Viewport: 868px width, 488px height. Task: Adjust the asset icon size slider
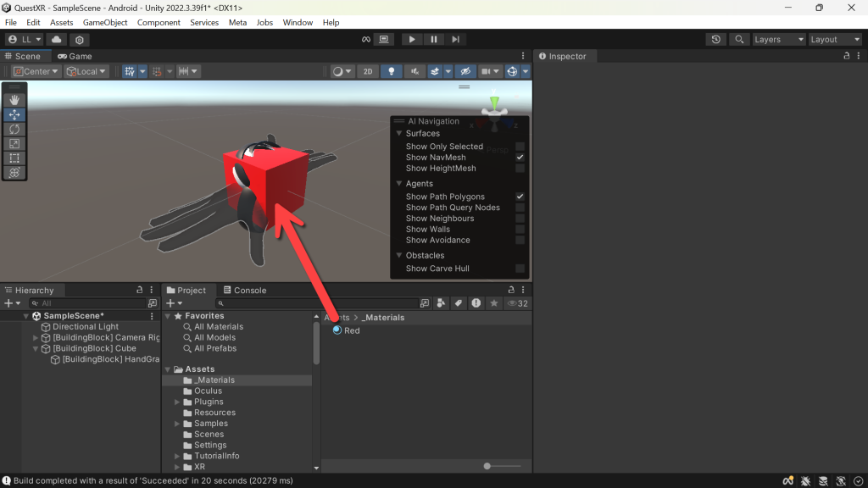coord(487,467)
